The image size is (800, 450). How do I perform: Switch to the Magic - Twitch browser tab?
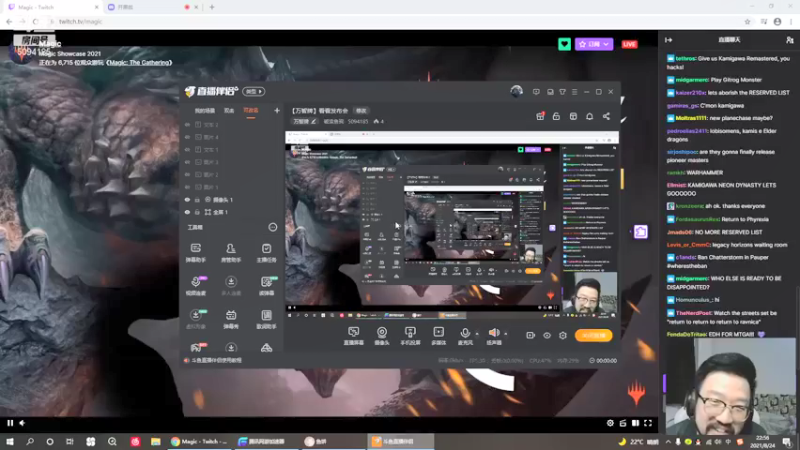click(x=54, y=7)
